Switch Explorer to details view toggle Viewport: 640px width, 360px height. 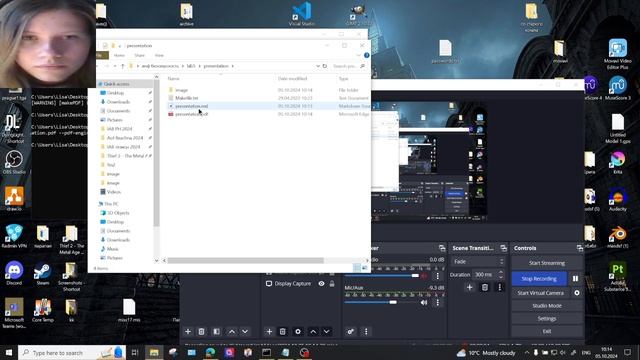click(x=357, y=268)
